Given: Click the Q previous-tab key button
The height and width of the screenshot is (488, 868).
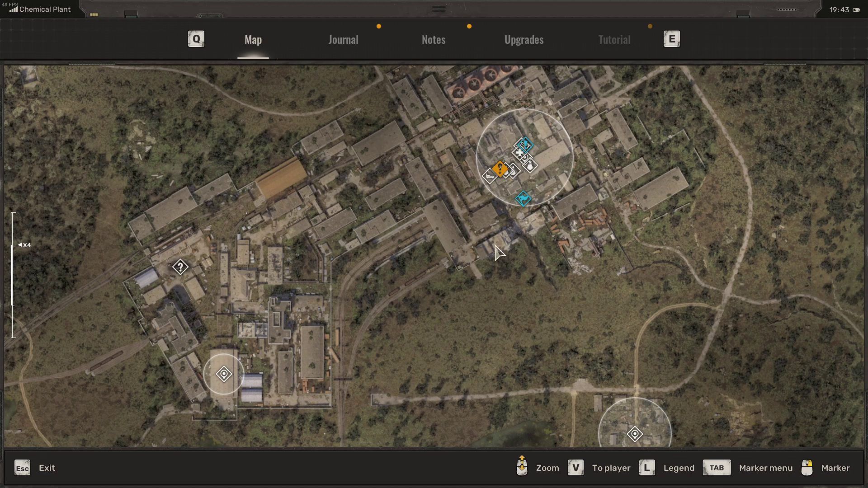Looking at the screenshot, I should pos(196,39).
